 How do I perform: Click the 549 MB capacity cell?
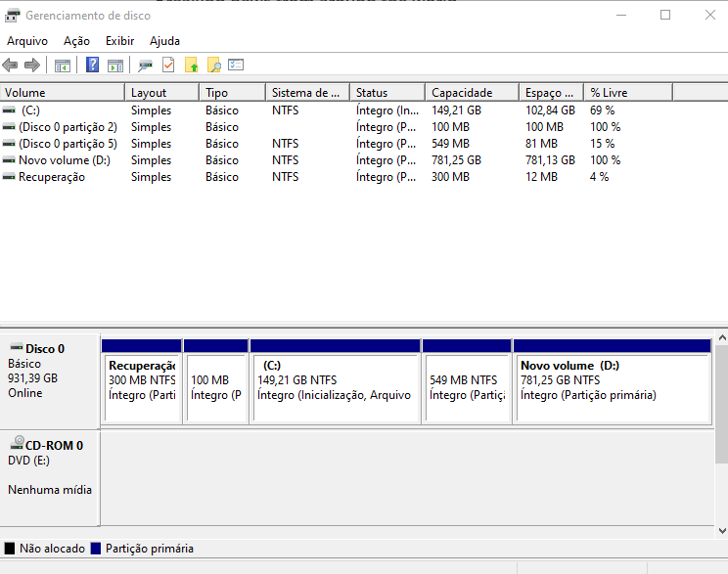[450, 144]
